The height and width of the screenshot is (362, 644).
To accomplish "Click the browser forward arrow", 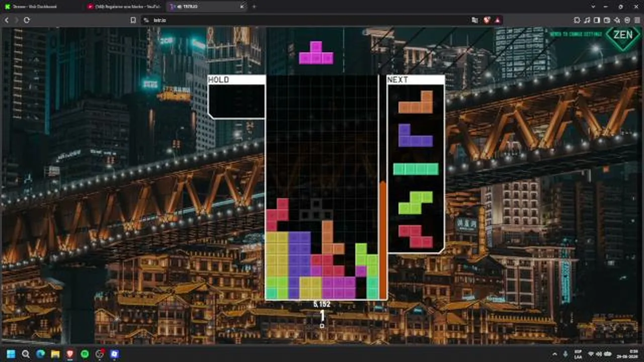I will pyautogui.click(x=17, y=20).
